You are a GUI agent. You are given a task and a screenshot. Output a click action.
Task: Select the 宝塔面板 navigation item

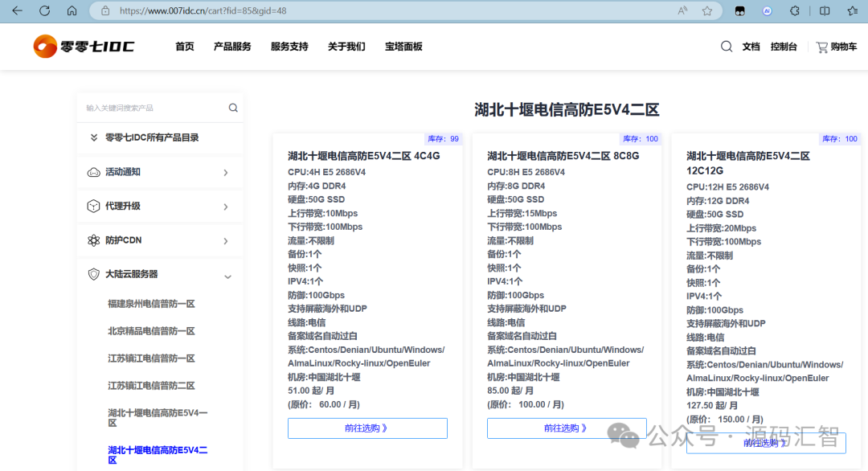click(403, 47)
